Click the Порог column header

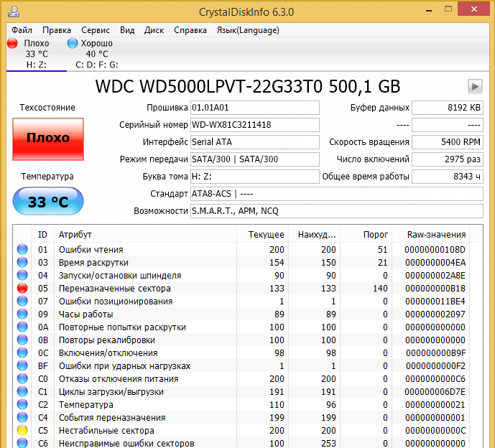pos(366,235)
